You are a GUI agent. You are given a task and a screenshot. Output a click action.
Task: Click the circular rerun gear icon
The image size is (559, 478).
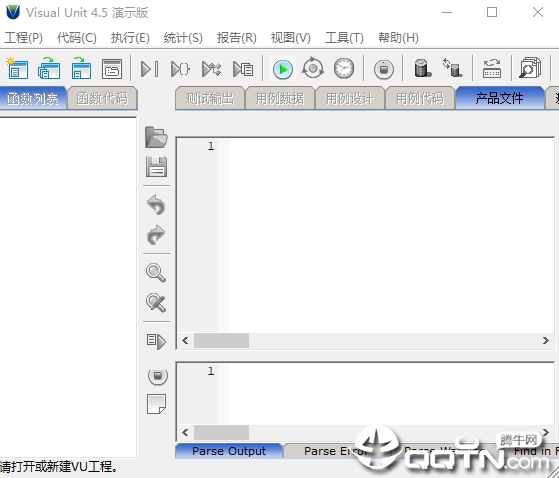[x=313, y=68]
